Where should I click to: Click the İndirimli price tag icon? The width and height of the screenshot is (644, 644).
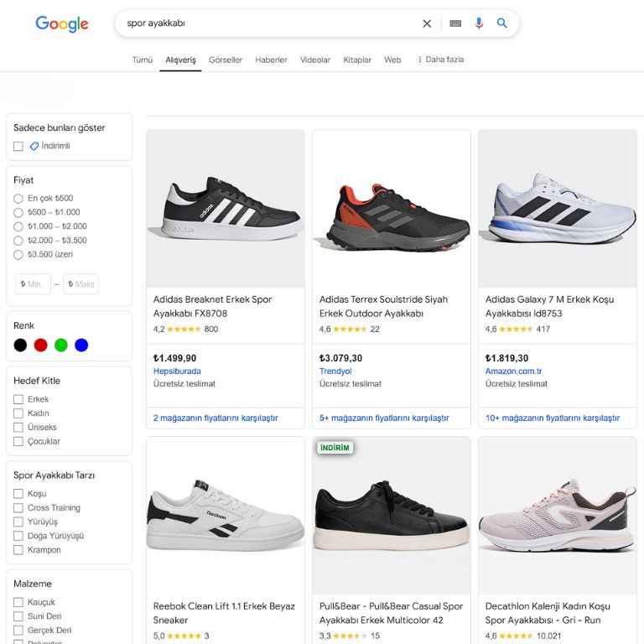[x=34, y=146]
